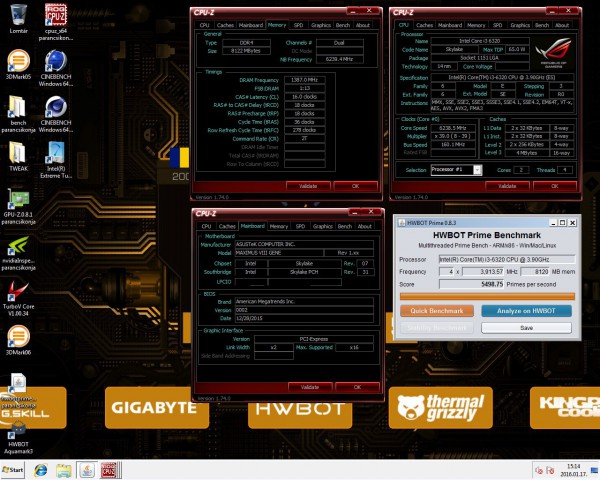Open the TurboV Core V1.00.34 shortcut
Image resolution: width=600 pixels, height=480 pixels.
click(18, 299)
